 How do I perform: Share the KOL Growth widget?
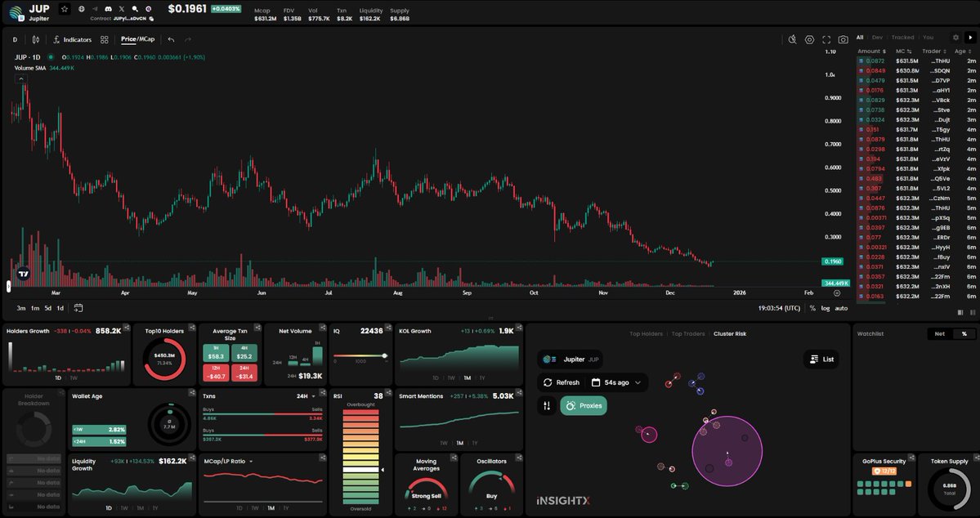(519, 328)
